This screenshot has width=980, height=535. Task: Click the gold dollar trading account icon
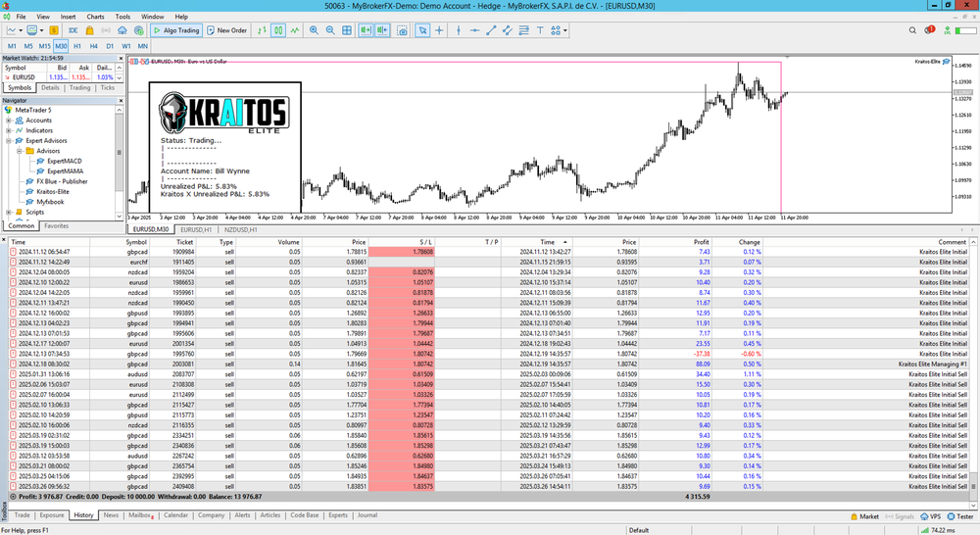54,30
